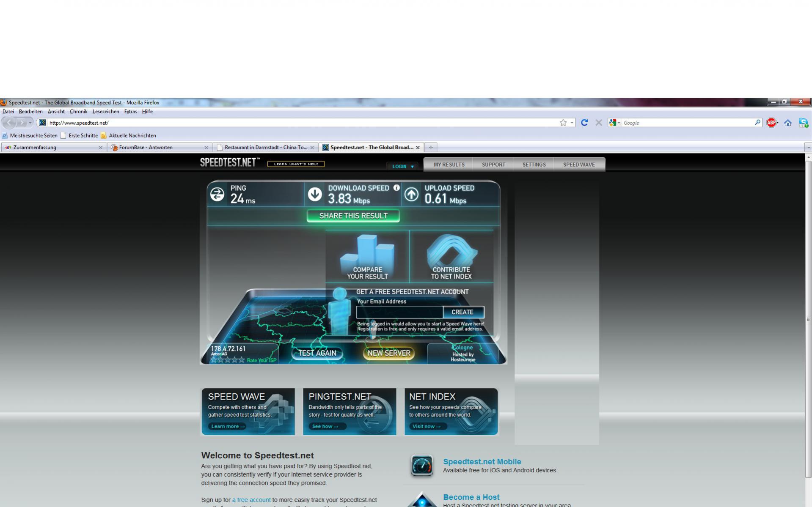The width and height of the screenshot is (812, 507).
Task: Open the Lesezeichen menu
Action: point(105,112)
